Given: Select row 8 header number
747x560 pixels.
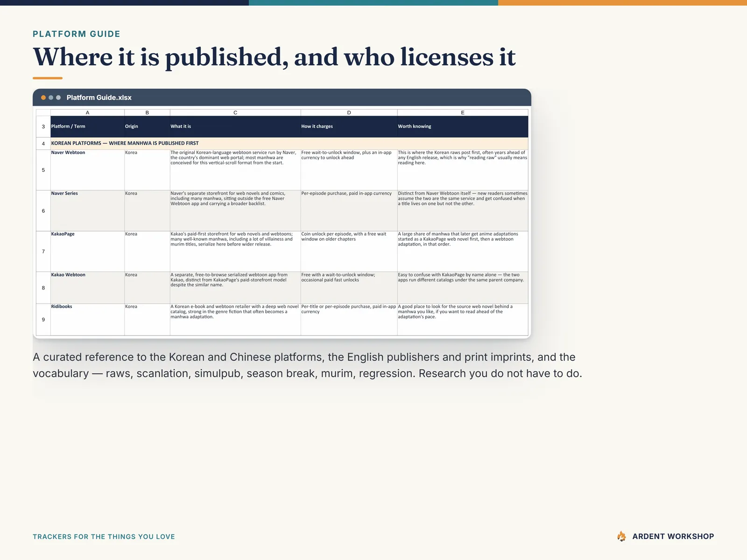Looking at the screenshot, I should tap(43, 288).
